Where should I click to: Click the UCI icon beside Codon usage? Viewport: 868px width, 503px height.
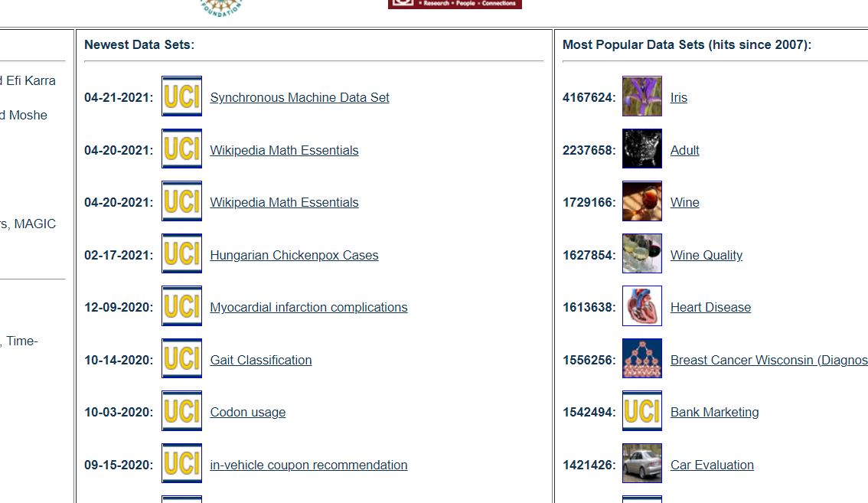click(x=181, y=411)
